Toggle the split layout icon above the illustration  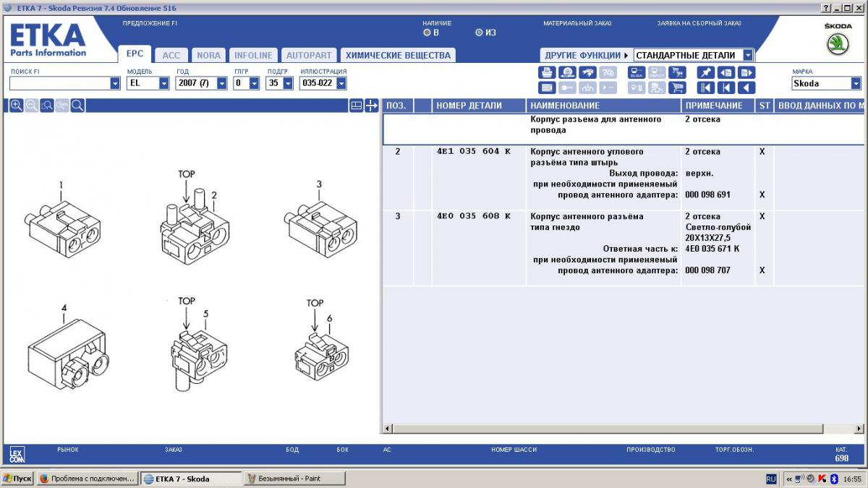pos(356,106)
